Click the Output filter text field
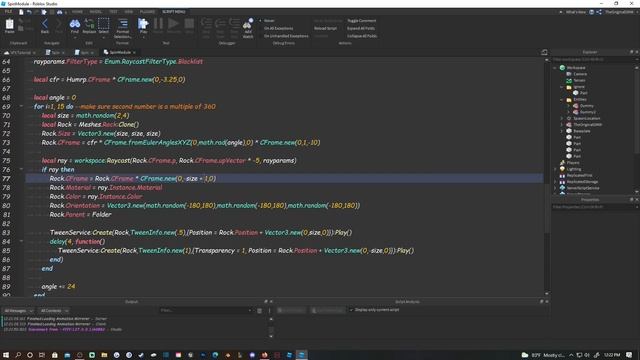The image size is (640, 360). [x=206, y=311]
